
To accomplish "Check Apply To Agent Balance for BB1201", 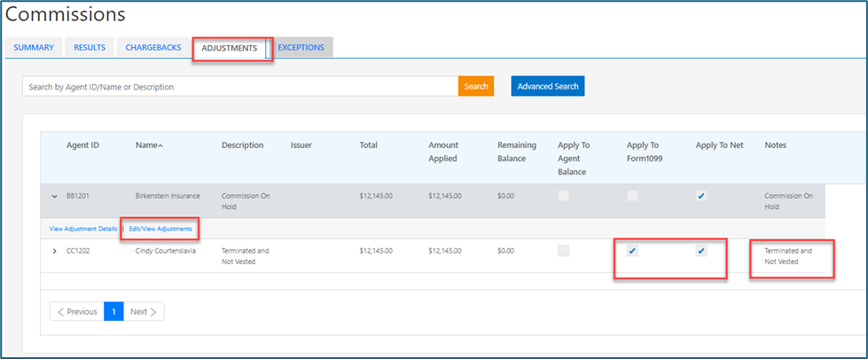I will point(563,196).
